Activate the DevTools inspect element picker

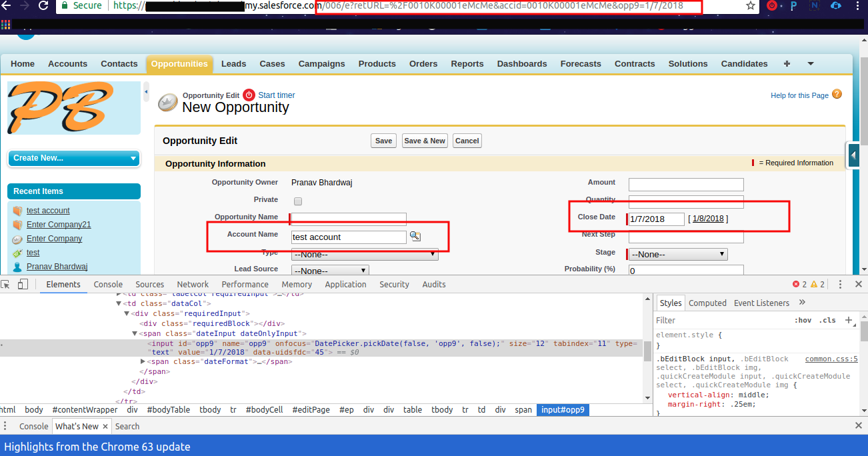point(6,285)
